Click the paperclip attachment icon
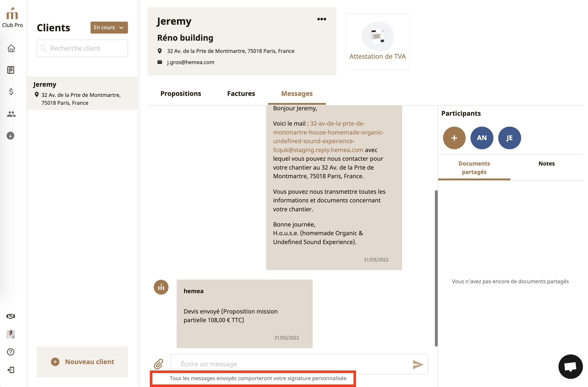 [x=158, y=364]
